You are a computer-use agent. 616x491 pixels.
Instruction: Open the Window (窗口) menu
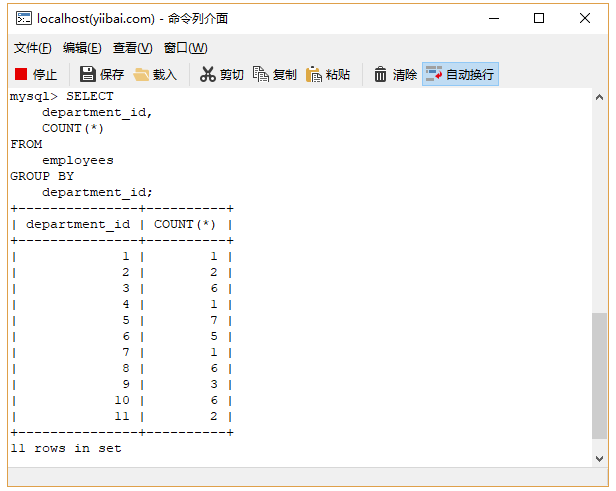pyautogui.click(x=185, y=48)
